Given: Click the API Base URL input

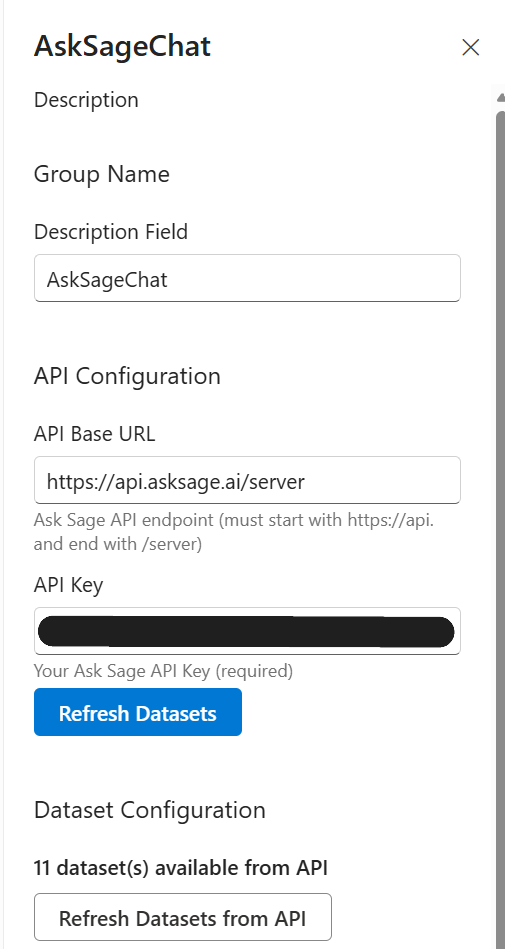Looking at the screenshot, I should point(247,480).
